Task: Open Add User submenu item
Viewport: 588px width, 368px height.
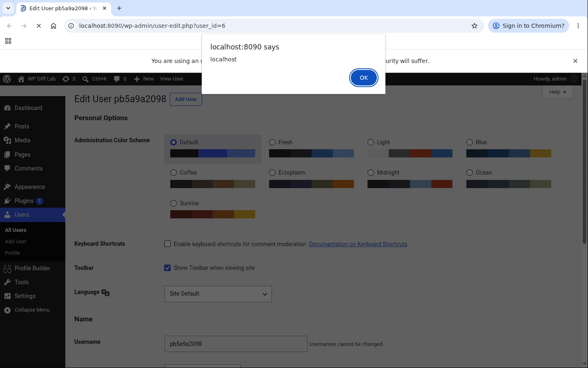Action: point(16,242)
